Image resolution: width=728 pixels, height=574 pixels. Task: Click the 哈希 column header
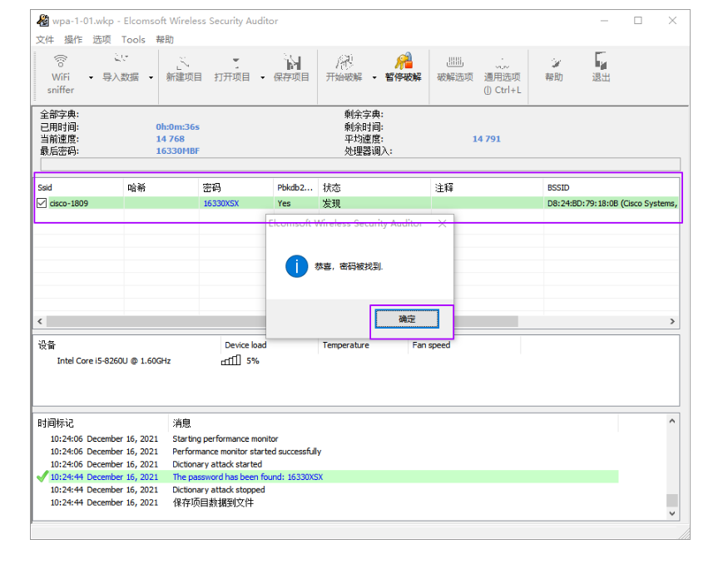tap(161, 188)
